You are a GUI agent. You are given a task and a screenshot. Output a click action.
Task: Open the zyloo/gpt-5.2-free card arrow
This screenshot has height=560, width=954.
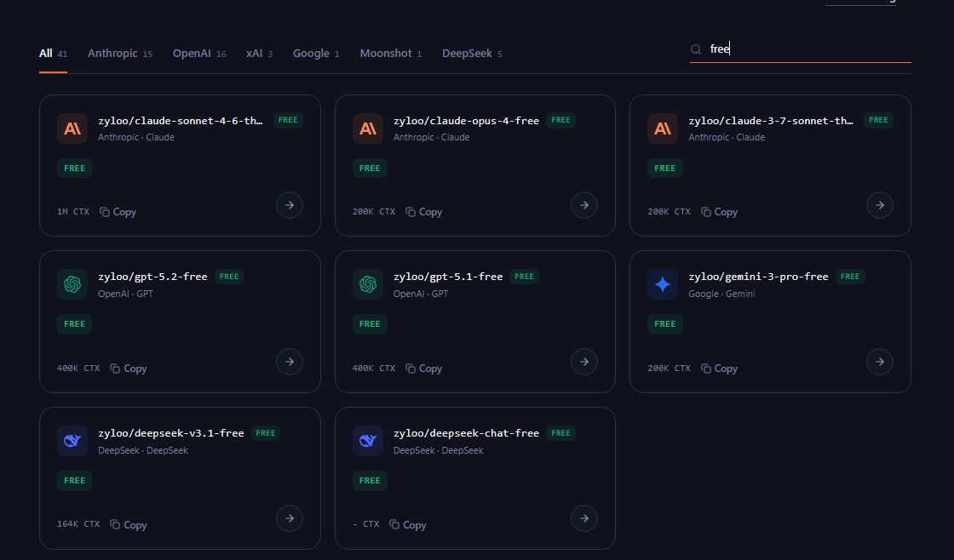tap(290, 362)
